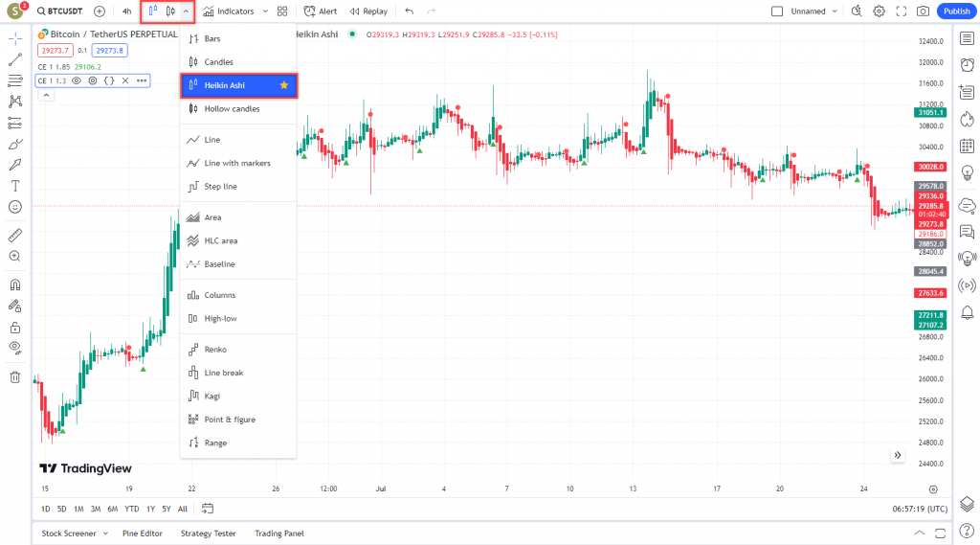This screenshot has width=980, height=545.
Task: Open chart settings gear
Action: [879, 11]
